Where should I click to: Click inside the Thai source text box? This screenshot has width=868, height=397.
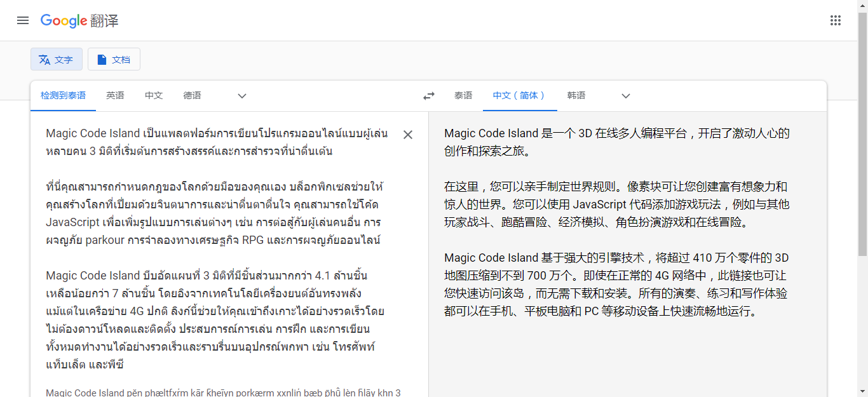(x=216, y=249)
